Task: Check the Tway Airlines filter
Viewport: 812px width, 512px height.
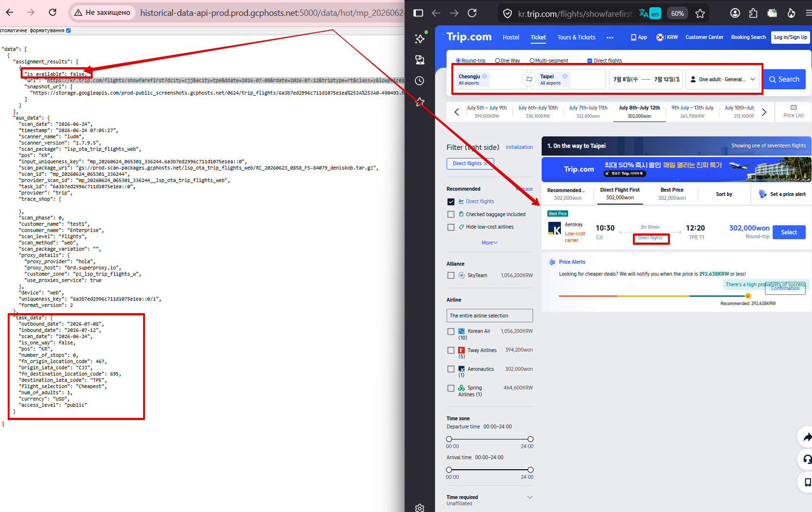Action: (x=451, y=350)
